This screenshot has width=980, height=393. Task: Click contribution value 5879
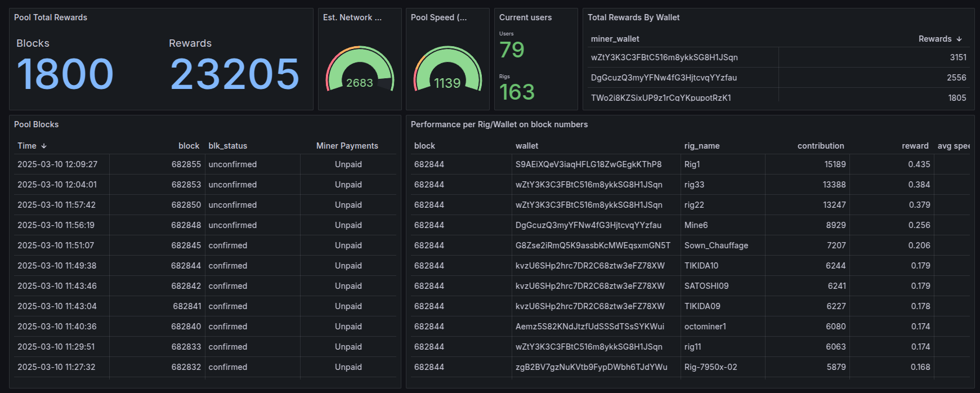pos(836,367)
